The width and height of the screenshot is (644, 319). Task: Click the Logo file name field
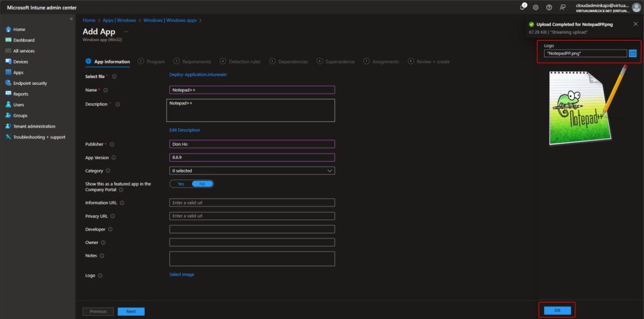586,53
